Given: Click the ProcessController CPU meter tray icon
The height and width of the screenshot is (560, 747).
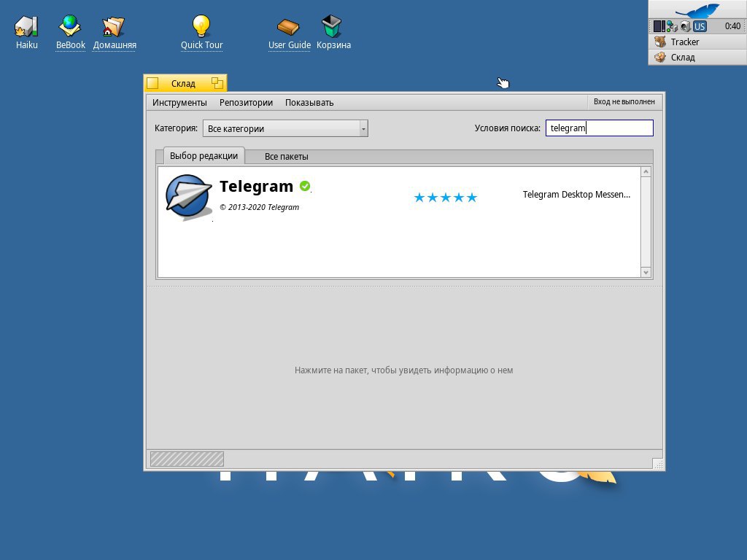Looking at the screenshot, I should click(x=659, y=26).
